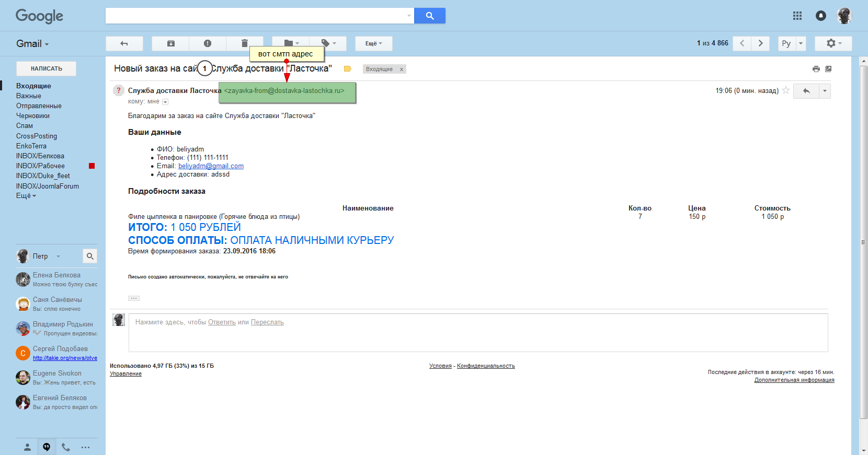Click the beliyadm@gmail.com email link
The image size is (868, 455).
[x=211, y=166]
